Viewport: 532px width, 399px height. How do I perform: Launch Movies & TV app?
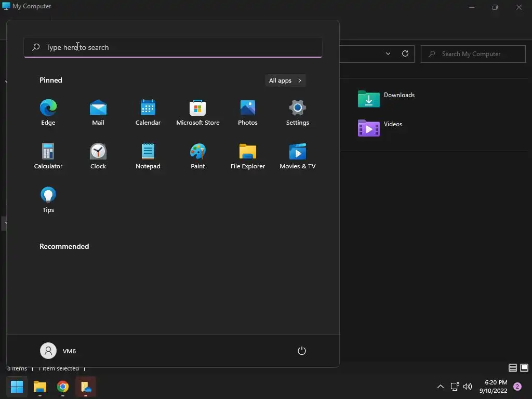[x=298, y=156]
